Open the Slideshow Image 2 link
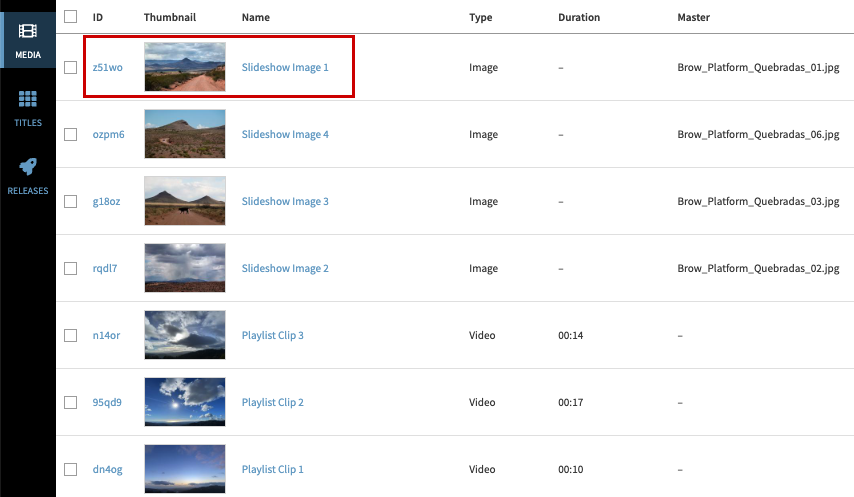Screen dimensions: 854x497 tap(285, 268)
